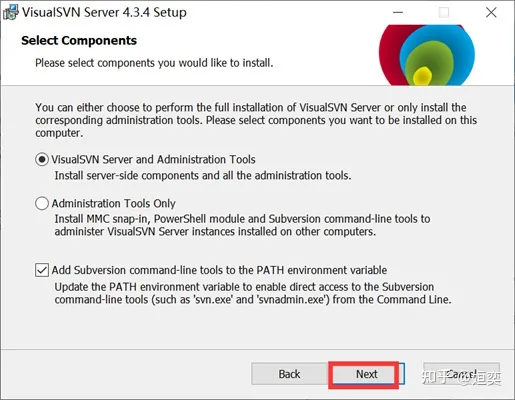Choose the Administration Tools Only radio button
The width and height of the screenshot is (515, 400).
42,203
